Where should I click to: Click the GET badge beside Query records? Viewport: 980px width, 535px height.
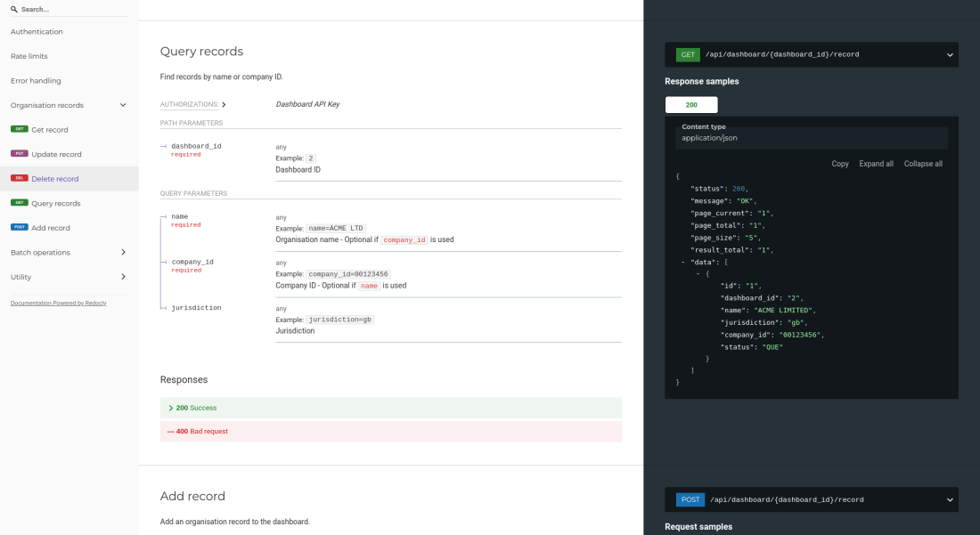pyautogui.click(x=19, y=203)
